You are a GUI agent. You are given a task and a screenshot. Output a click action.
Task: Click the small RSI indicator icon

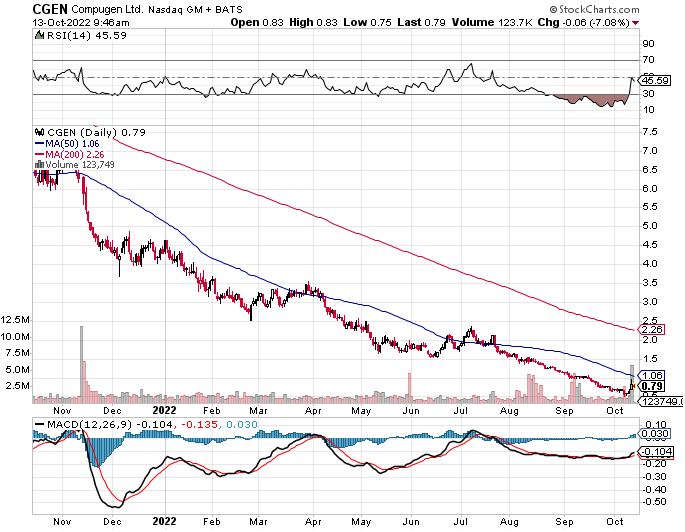point(39,35)
